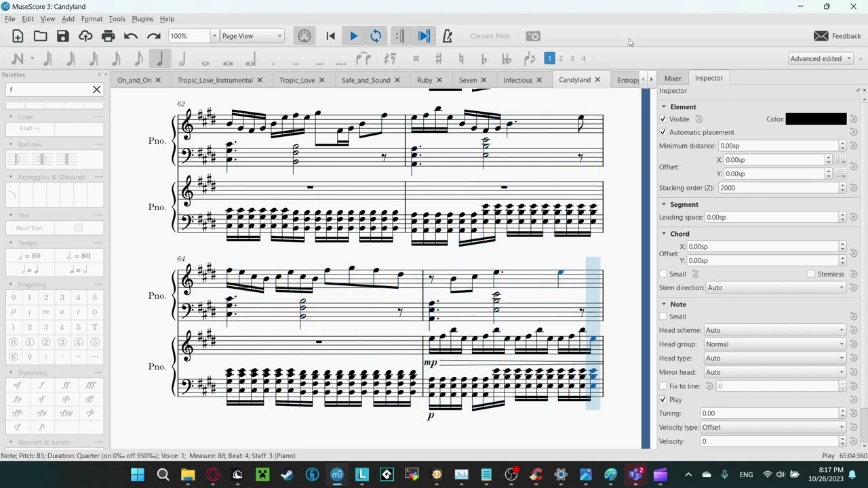Screen dimensions: 868x488
Task: Add a tie to the selected note
Action: (x=363, y=59)
